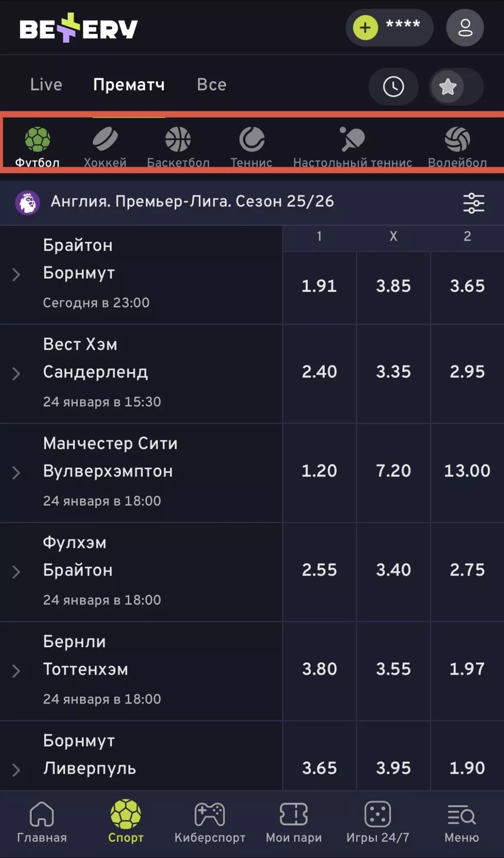Image resolution: width=504 pixels, height=858 pixels.
Task: Expand the Брайтон – Борнмут match
Action: click(x=16, y=275)
